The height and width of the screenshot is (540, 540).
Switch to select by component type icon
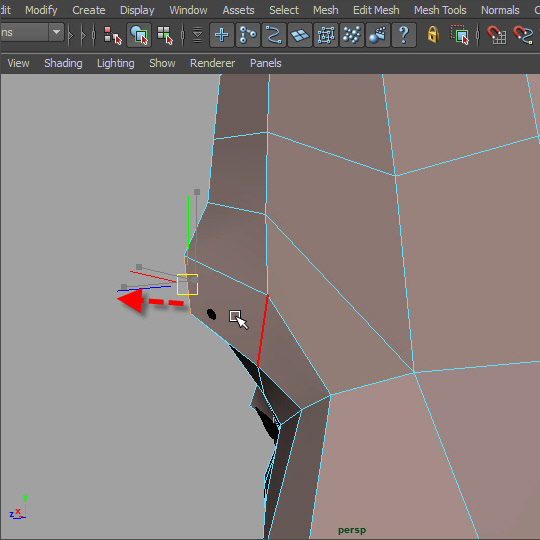[165, 35]
